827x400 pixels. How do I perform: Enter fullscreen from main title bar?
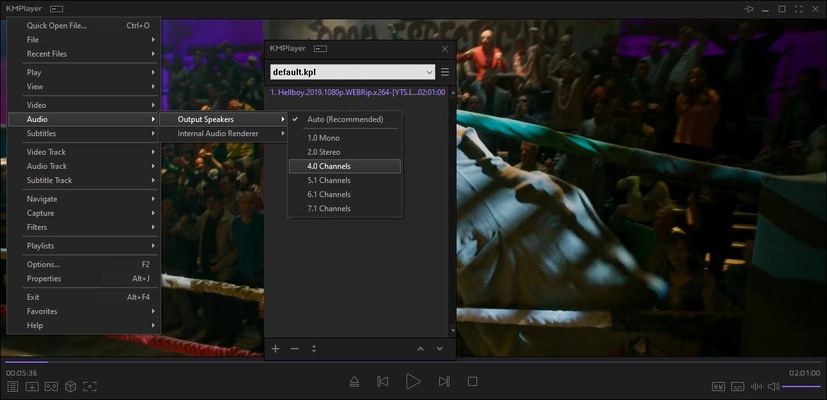coord(799,9)
